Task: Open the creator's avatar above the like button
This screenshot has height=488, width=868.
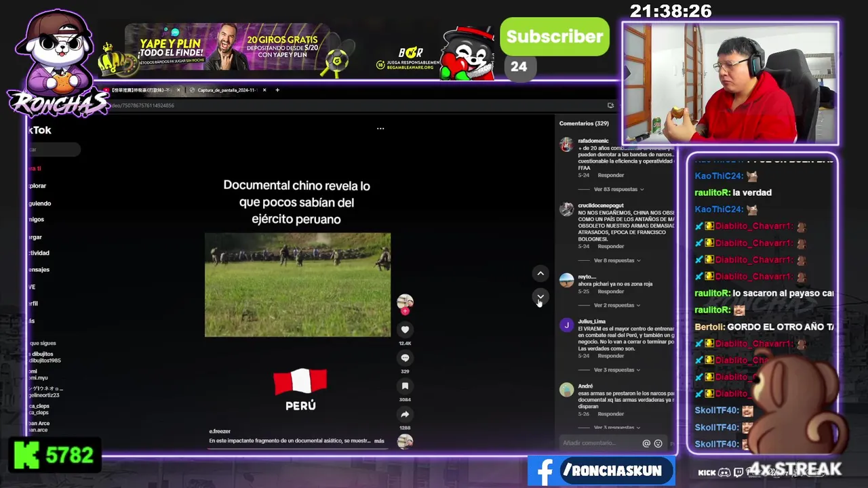Action: (x=405, y=302)
